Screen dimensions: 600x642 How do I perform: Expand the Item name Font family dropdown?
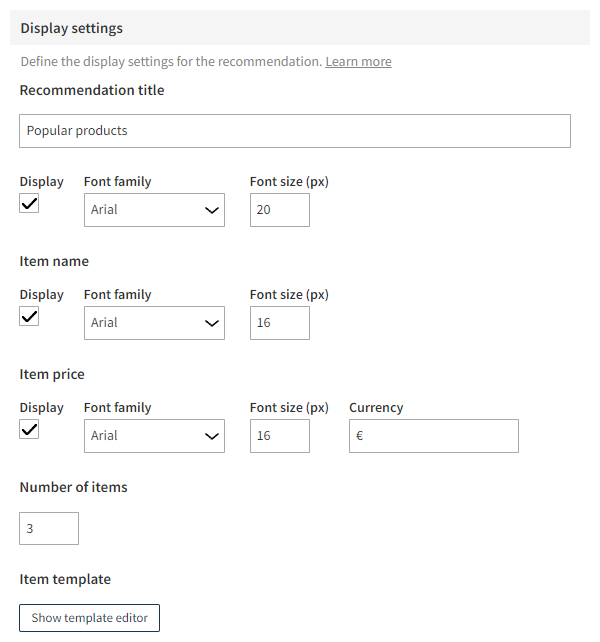[154, 323]
